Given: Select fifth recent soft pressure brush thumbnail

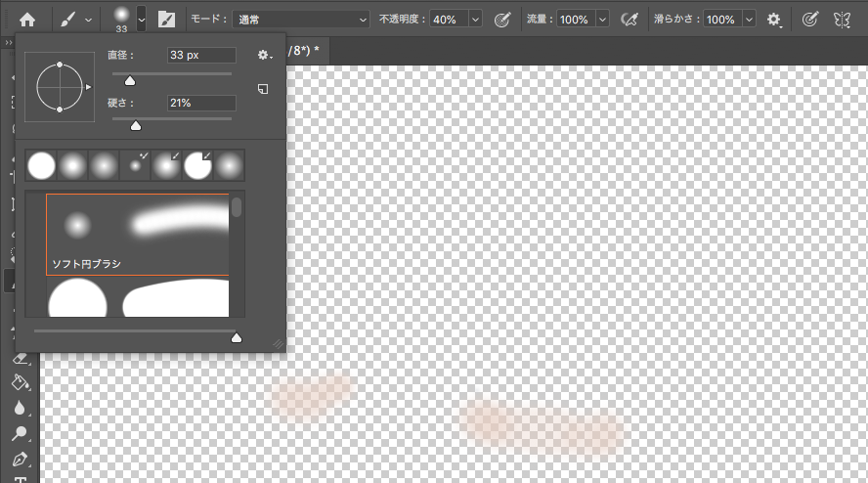Looking at the screenshot, I should pos(166,165).
